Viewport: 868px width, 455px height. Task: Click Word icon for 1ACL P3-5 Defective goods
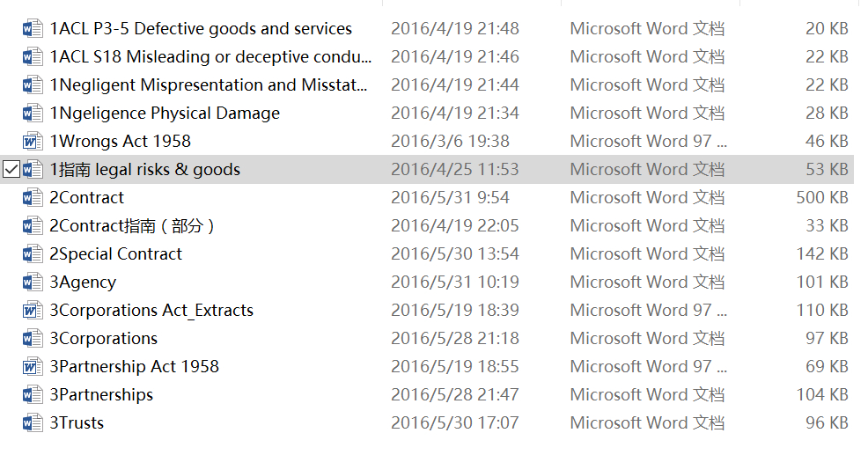click(33, 29)
